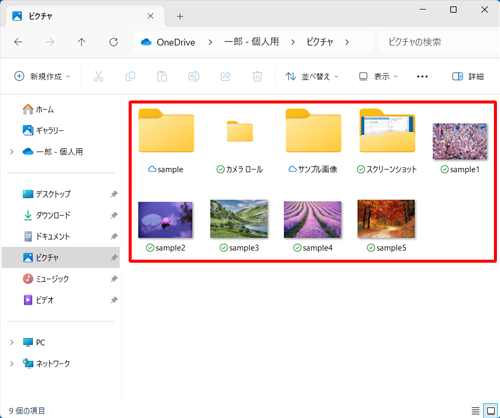
Task: Select the sample folder
Action: pyautogui.click(x=166, y=141)
